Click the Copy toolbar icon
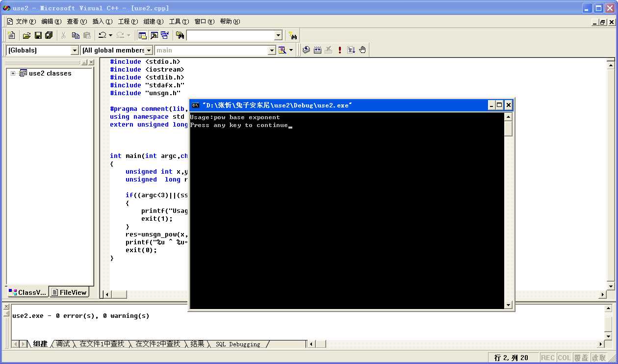618x364 pixels. click(76, 35)
